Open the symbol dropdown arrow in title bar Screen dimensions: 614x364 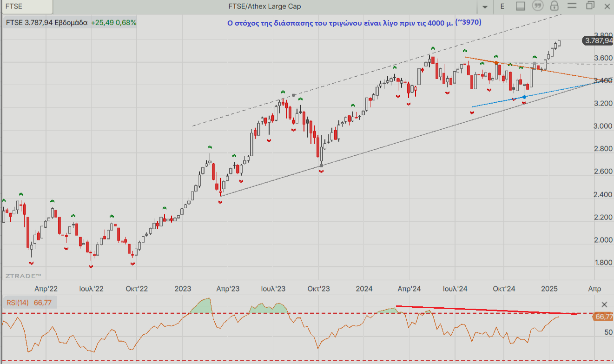pyautogui.click(x=485, y=7)
